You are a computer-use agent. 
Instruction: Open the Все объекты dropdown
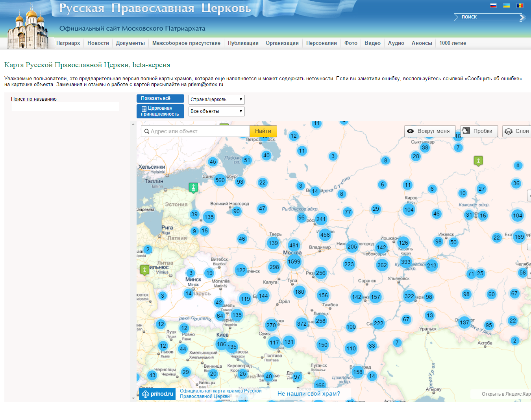click(216, 112)
